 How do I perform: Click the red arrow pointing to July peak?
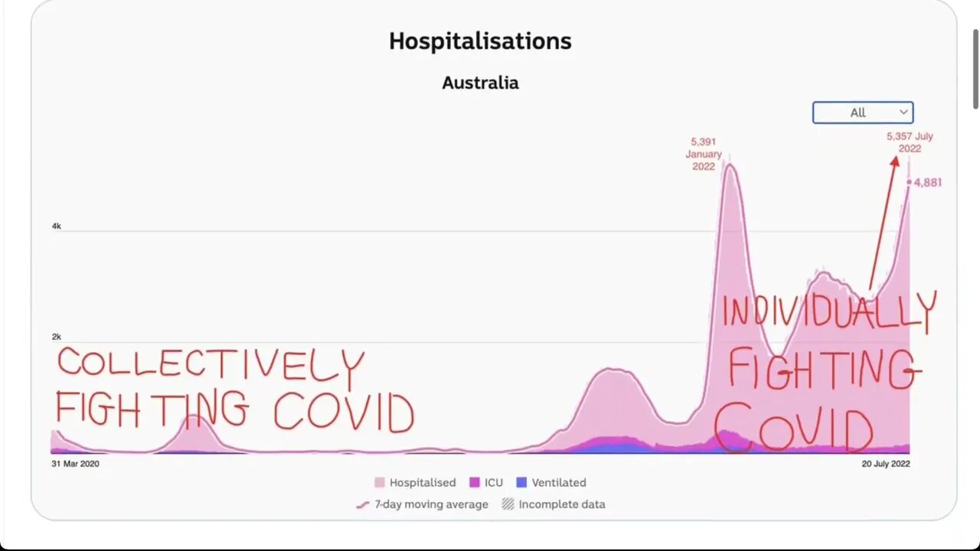coord(883,222)
